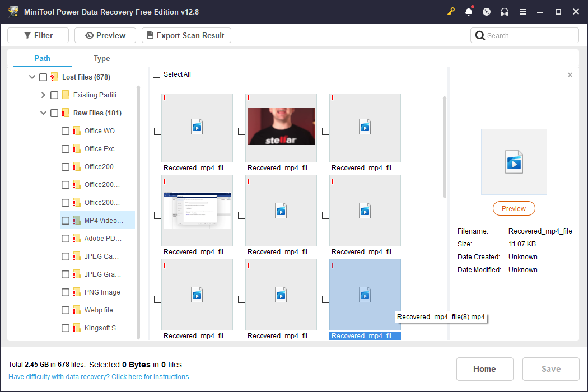Click Export Scan Result
This screenshot has height=392, width=588.
(x=186, y=35)
